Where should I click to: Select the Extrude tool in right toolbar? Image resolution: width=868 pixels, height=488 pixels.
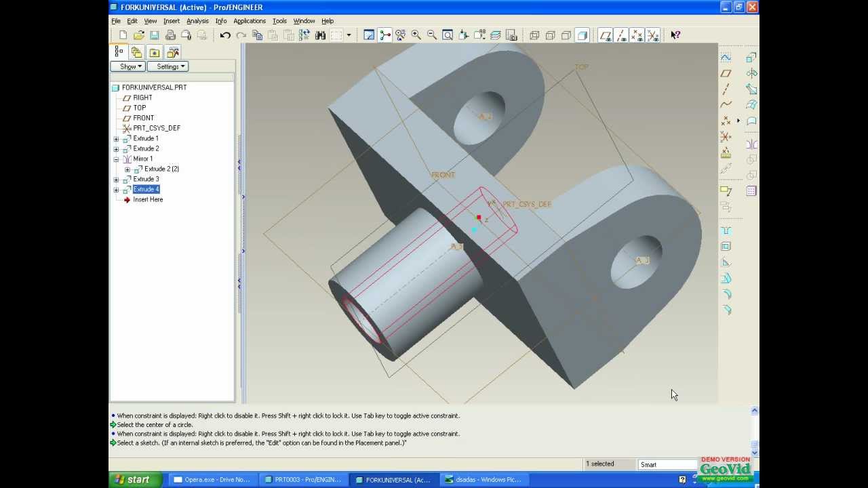tap(751, 58)
